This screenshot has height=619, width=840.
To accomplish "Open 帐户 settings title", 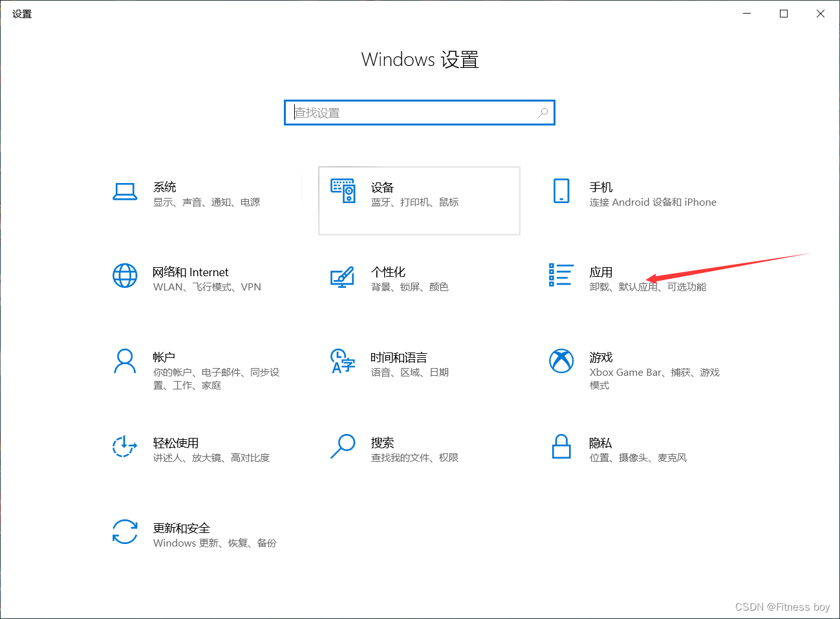I will 164,357.
